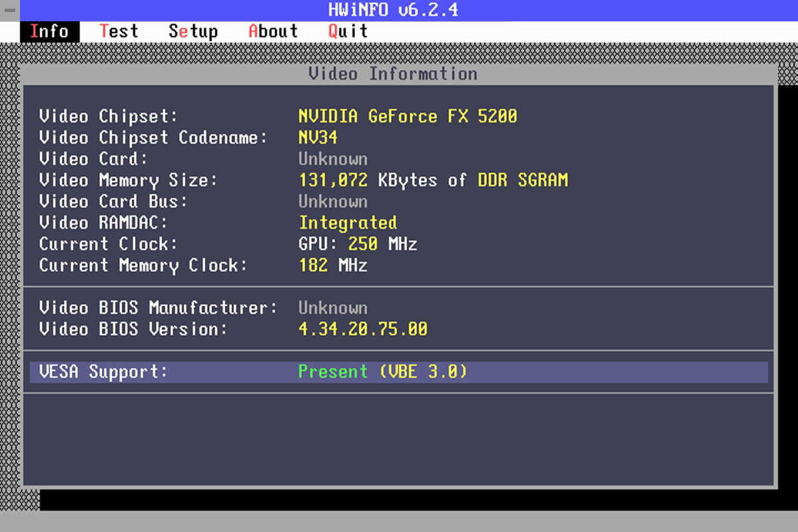Screen dimensions: 798x532
Task: Click the NV34 codename value
Action: click(318, 138)
